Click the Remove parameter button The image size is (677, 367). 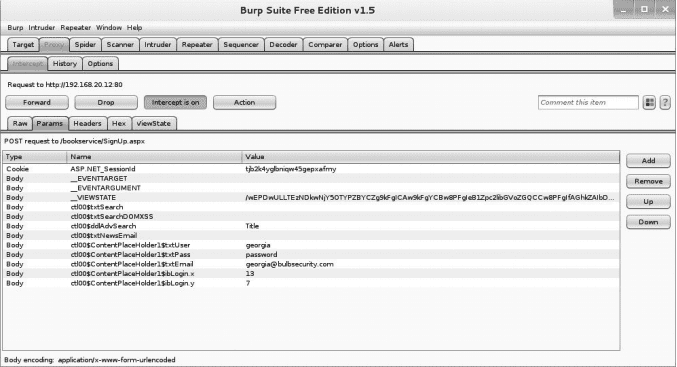pyautogui.click(x=648, y=181)
